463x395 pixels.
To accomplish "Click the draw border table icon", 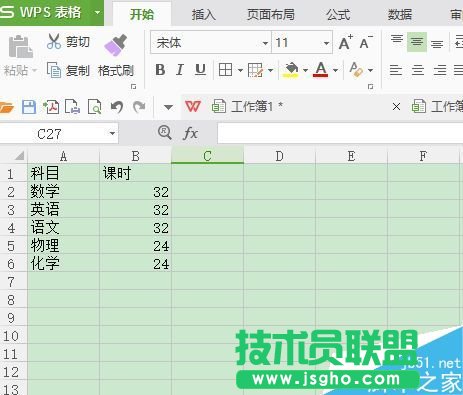I will [255, 70].
